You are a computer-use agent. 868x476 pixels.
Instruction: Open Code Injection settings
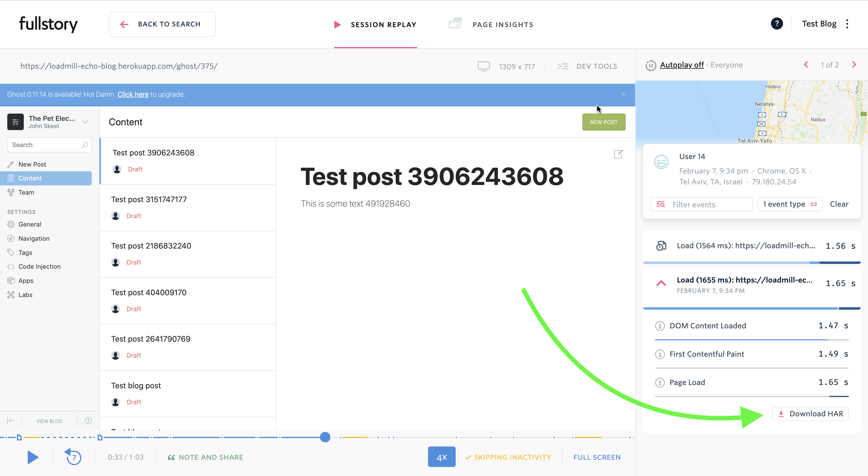point(39,266)
